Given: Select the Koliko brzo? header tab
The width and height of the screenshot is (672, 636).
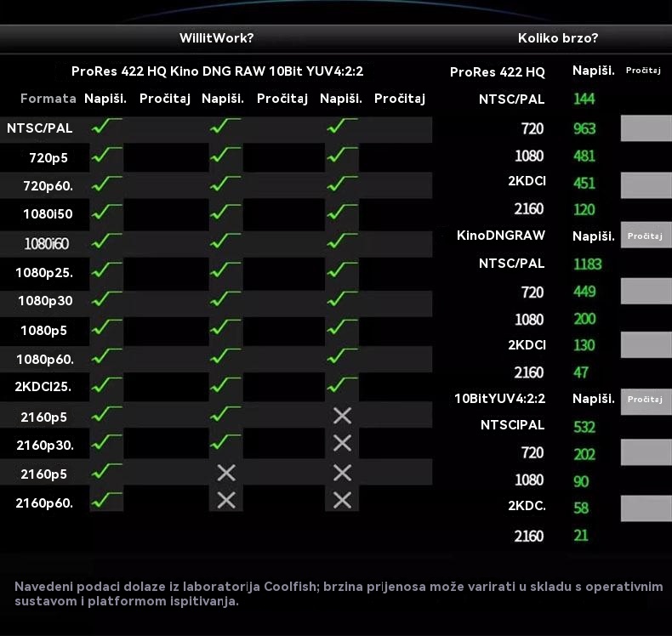Looking at the screenshot, I should (x=557, y=38).
